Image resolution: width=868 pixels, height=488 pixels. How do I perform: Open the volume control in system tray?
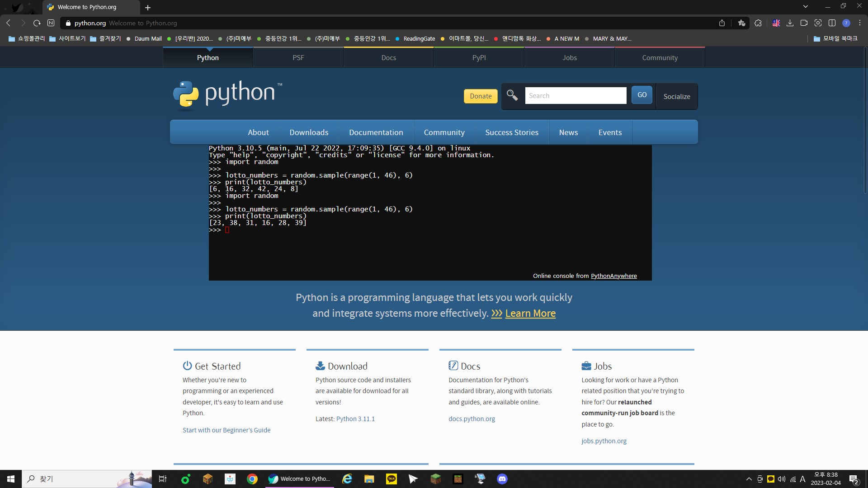[x=782, y=479]
